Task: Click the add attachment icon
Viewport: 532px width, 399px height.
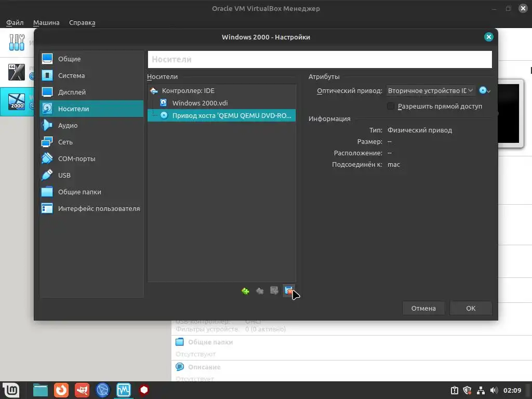Action: click(274, 291)
